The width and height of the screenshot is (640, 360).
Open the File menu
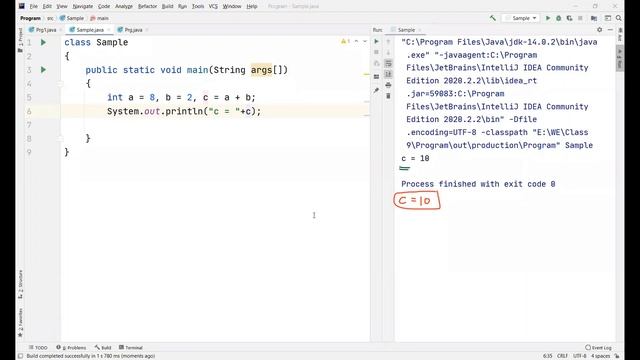click(33, 7)
